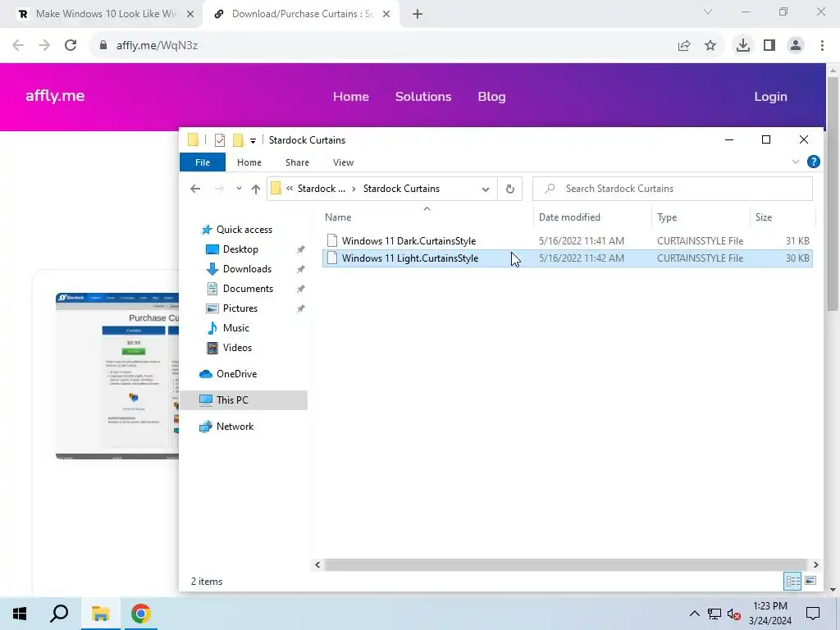The image size is (840, 630).
Task: Sort by Date modified column header
Action: tap(592, 217)
